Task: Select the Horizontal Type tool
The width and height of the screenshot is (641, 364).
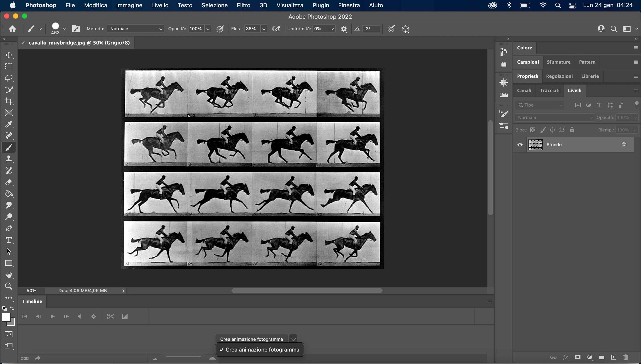Action: click(9, 240)
